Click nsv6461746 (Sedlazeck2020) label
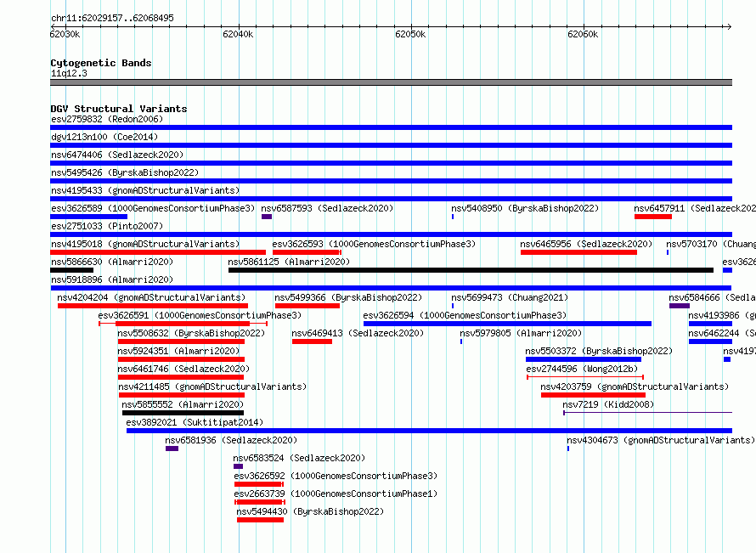The image size is (756, 553). point(183,369)
